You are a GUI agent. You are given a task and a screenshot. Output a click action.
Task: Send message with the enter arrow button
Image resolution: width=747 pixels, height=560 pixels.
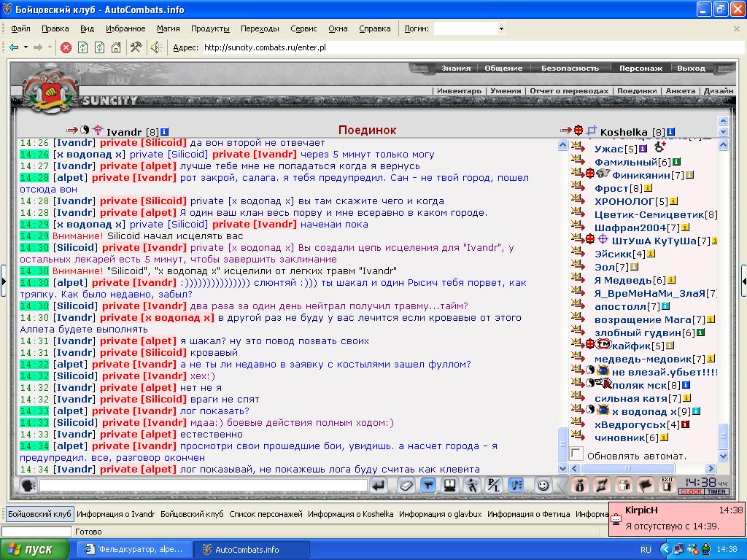pyautogui.click(x=379, y=485)
